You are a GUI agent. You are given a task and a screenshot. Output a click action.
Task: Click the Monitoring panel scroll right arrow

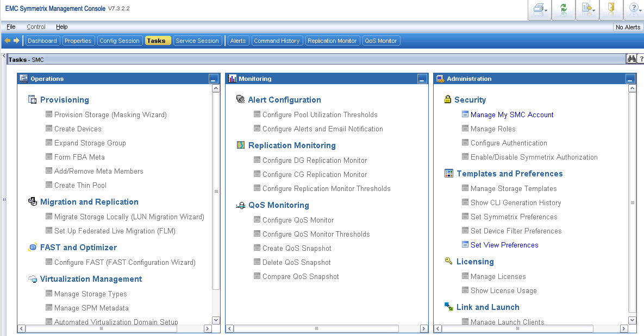tap(424, 328)
